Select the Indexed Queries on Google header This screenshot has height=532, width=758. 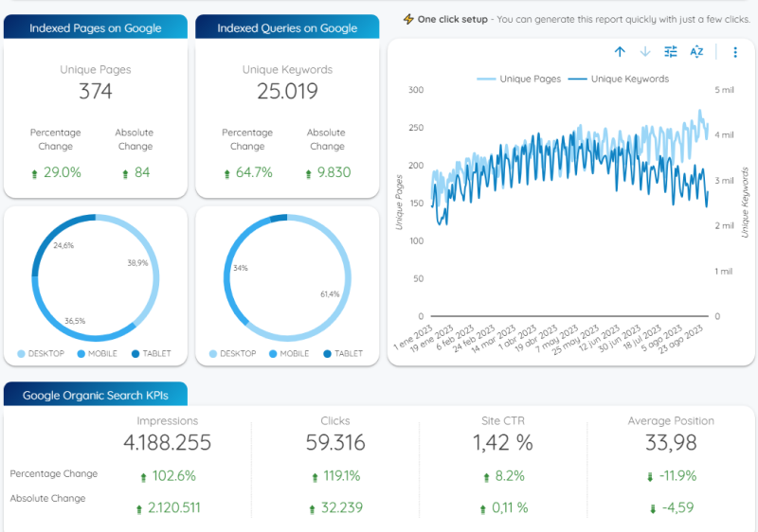(x=287, y=27)
